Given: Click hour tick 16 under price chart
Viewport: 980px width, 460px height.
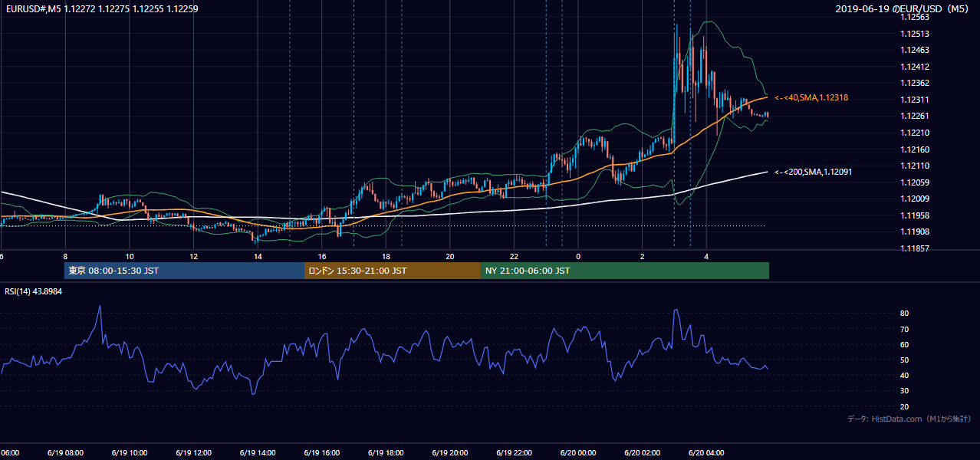Looking at the screenshot, I should click(x=322, y=256).
